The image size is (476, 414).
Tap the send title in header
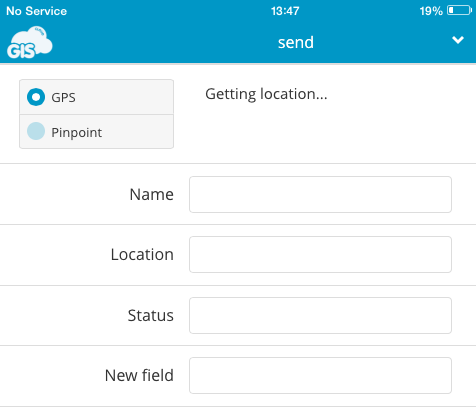(x=296, y=42)
